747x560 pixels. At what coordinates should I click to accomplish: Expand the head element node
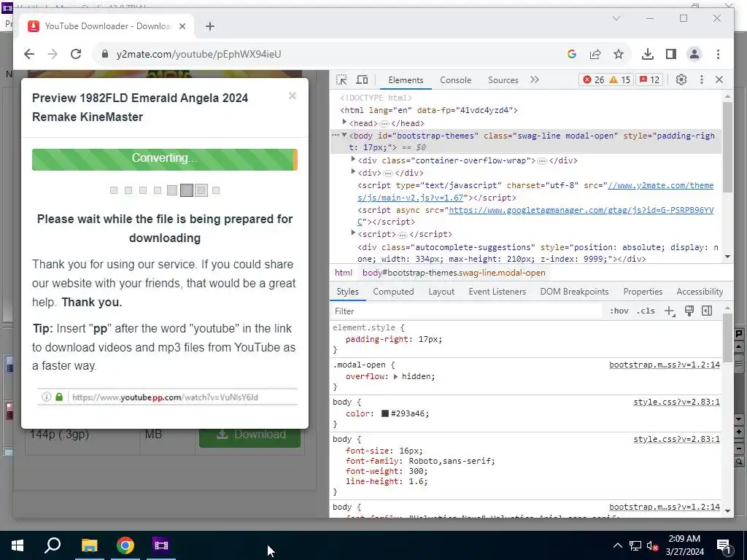[344, 122]
